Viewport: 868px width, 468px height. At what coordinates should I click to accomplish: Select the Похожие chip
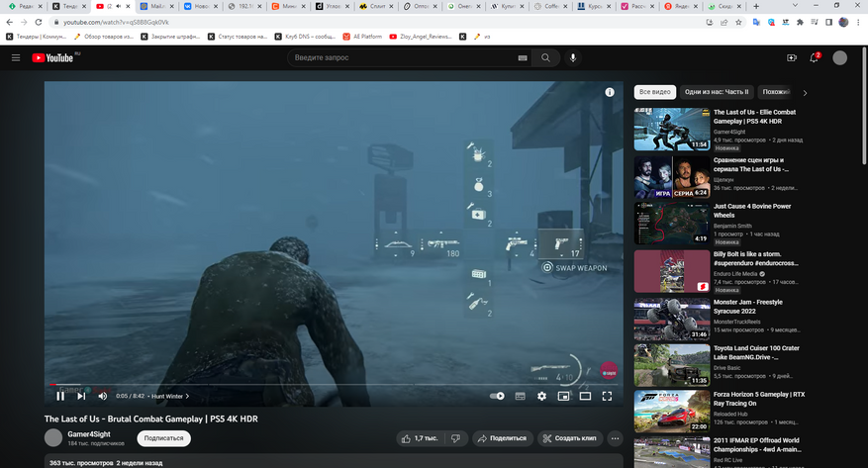(x=776, y=92)
